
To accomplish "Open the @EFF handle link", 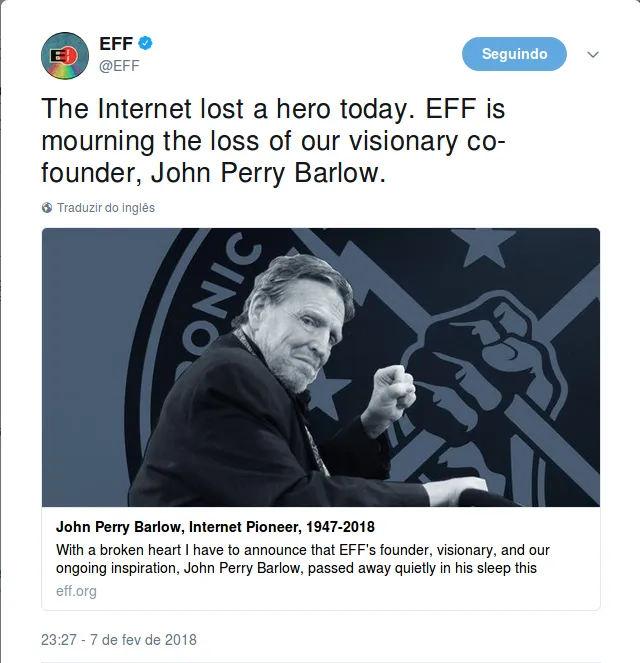I will tap(119, 66).
